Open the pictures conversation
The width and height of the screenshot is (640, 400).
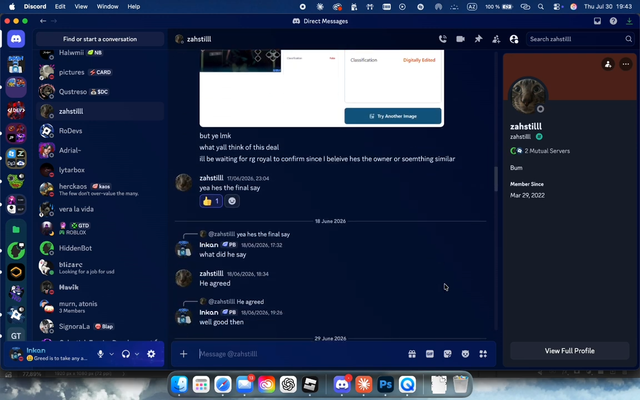coord(100,72)
